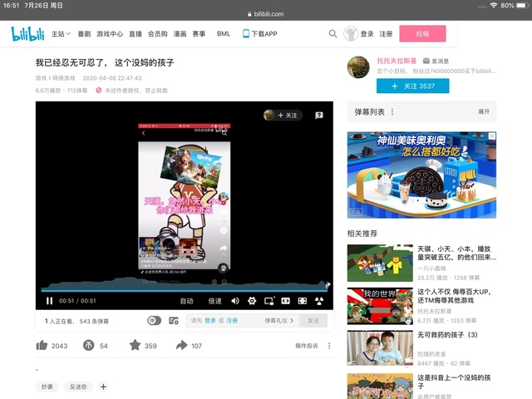
Task: Click the 反迷你 tag
Action: pyautogui.click(x=78, y=387)
